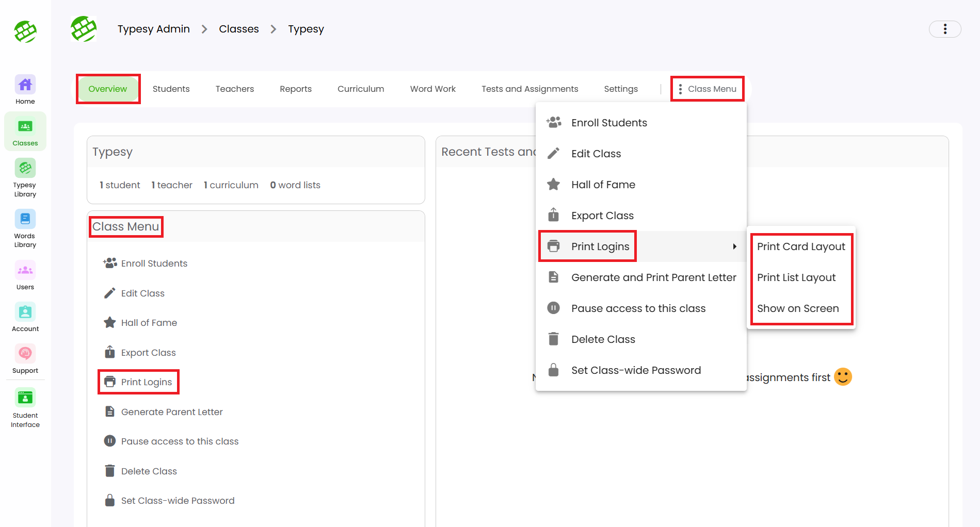Switch to the Curriculum tab
The width and height of the screenshot is (980, 527).
pyautogui.click(x=360, y=89)
